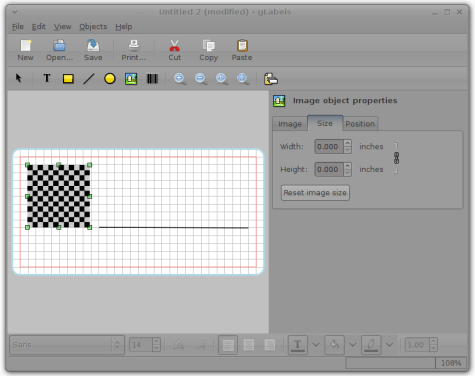Toggle bold text formatting button

click(179, 345)
